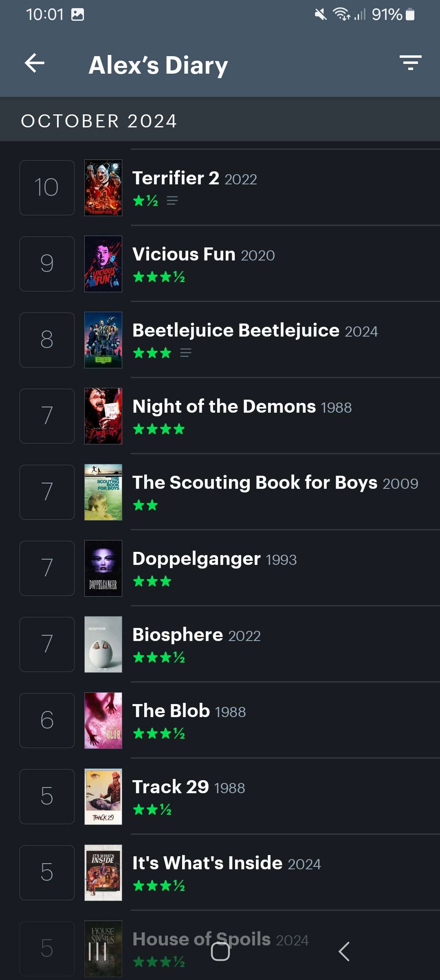Open review icon beside Terrifier 2 rating
Screen dimensions: 440x980
(x=172, y=201)
